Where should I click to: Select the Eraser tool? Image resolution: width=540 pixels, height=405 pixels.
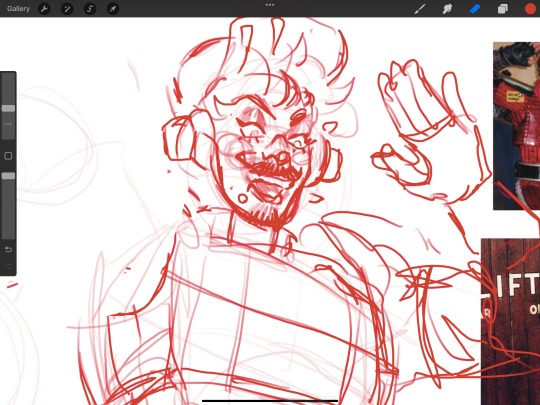[475, 9]
